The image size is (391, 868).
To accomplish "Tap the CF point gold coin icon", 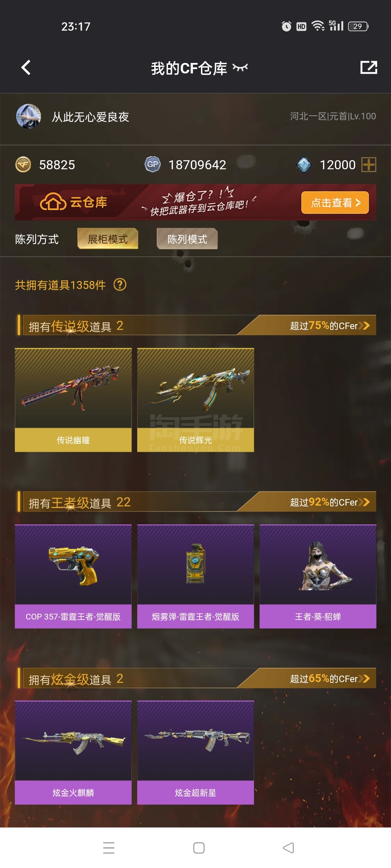I will 23,165.
